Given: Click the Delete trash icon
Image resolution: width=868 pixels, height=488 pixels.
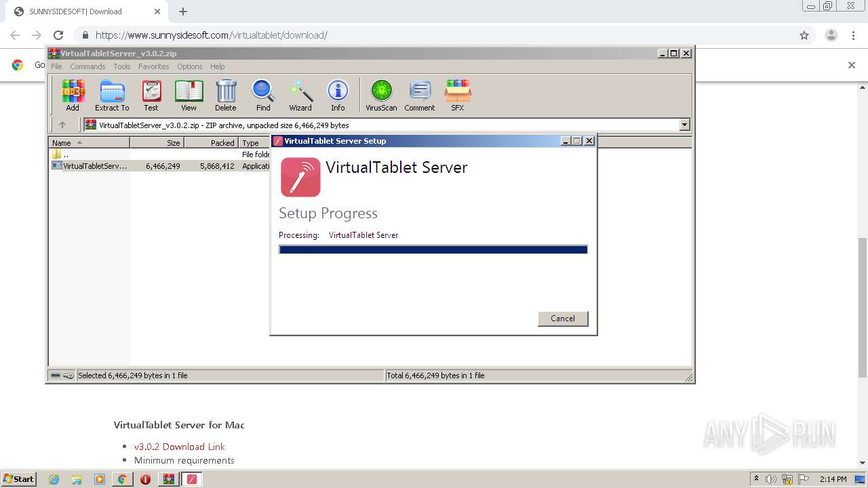Looking at the screenshot, I should [x=226, y=95].
